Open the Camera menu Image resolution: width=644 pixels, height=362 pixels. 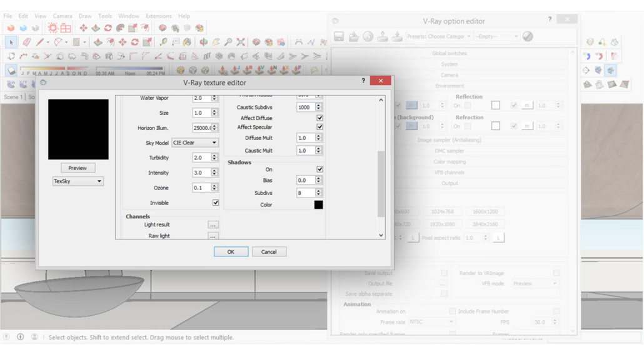(x=62, y=16)
